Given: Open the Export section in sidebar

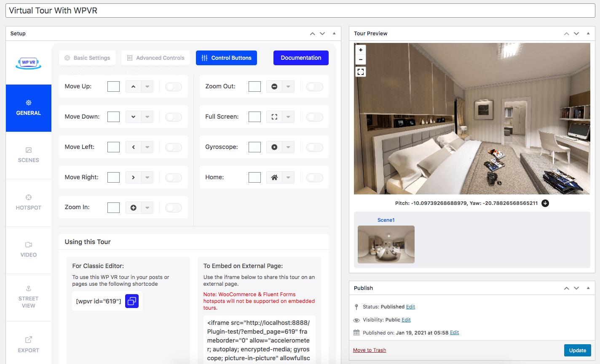Looking at the screenshot, I should pos(29,345).
